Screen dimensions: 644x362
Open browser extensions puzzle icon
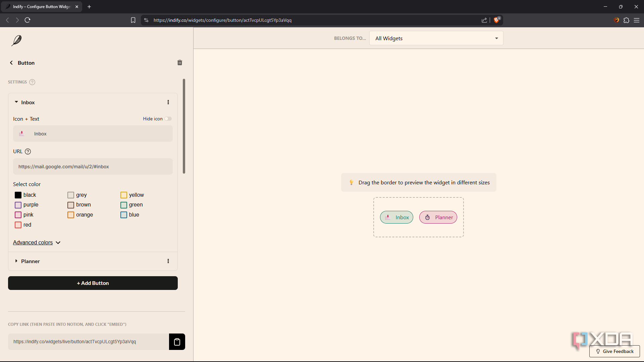click(626, 20)
